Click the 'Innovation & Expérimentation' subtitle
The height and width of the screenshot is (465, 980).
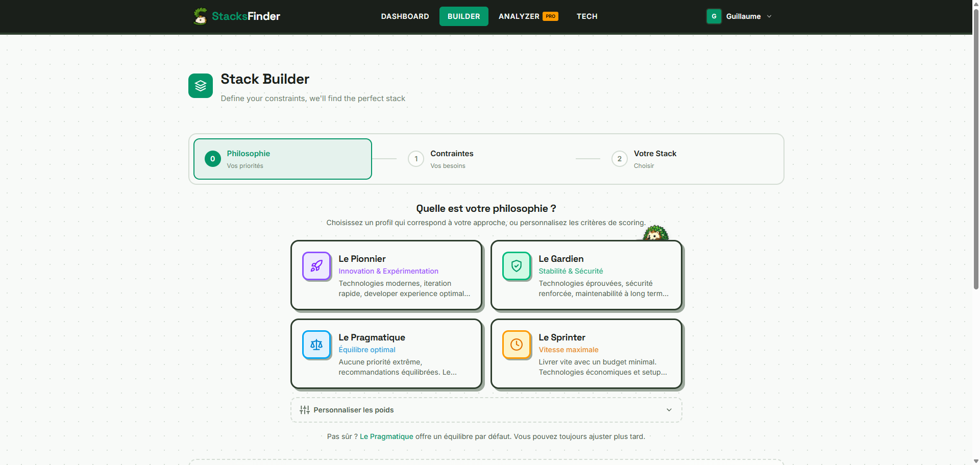tap(388, 271)
